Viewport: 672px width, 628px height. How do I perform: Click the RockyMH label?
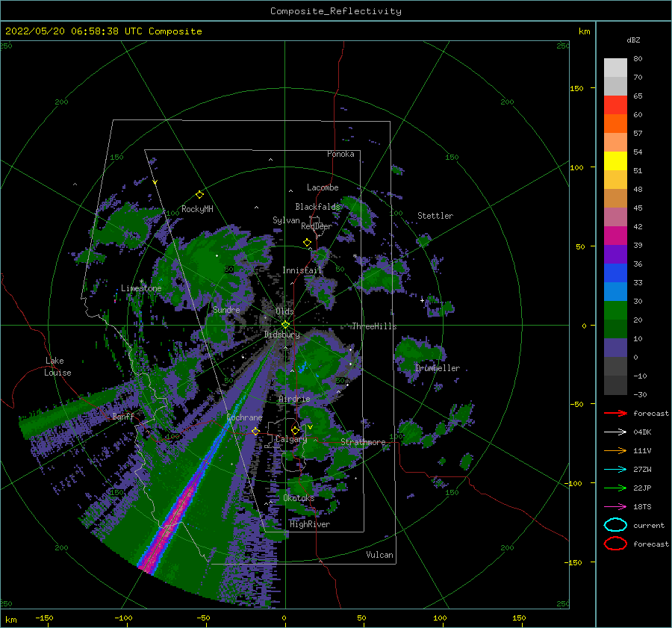[197, 209]
